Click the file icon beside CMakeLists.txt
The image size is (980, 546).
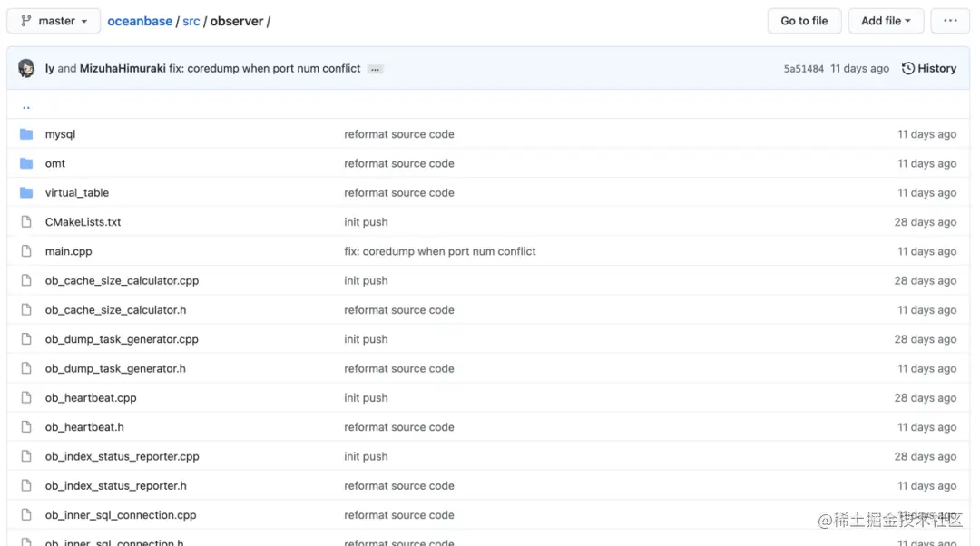(x=26, y=222)
